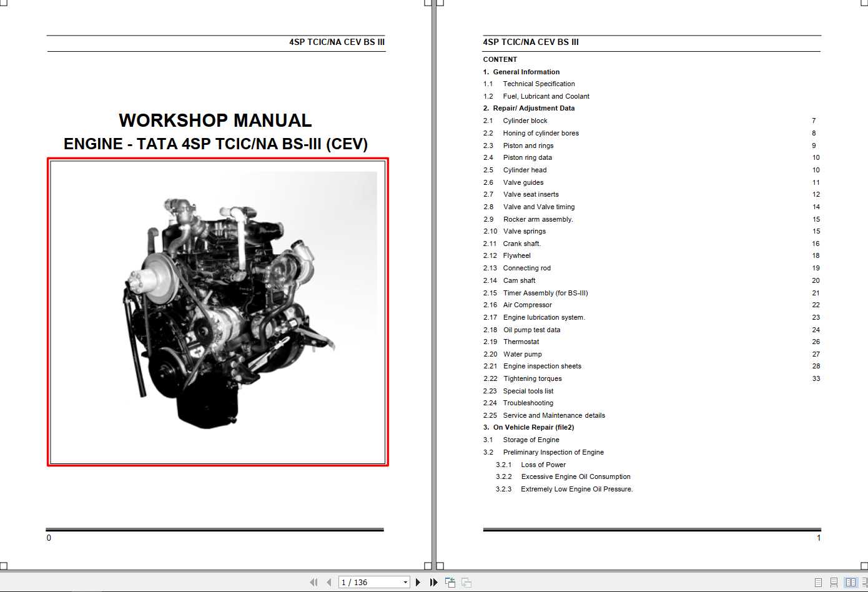Image resolution: width=868 pixels, height=592 pixels.
Task: Jump to the last page
Action: (433, 582)
